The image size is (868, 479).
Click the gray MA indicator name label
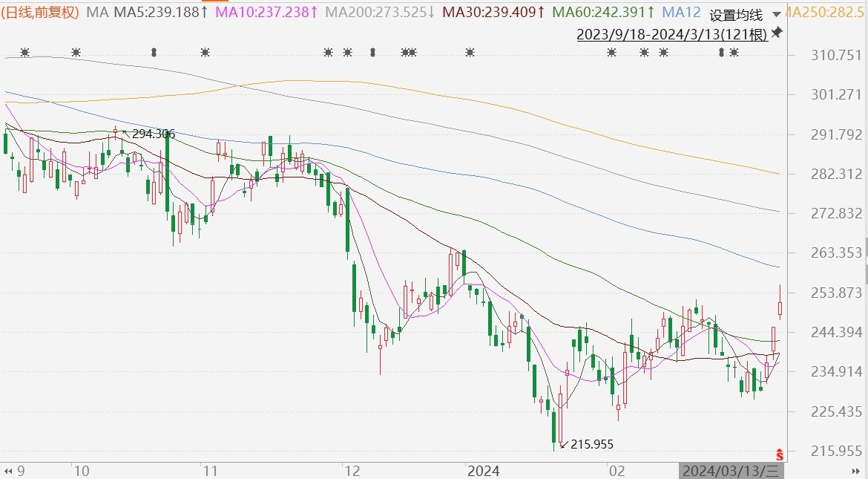click(97, 12)
